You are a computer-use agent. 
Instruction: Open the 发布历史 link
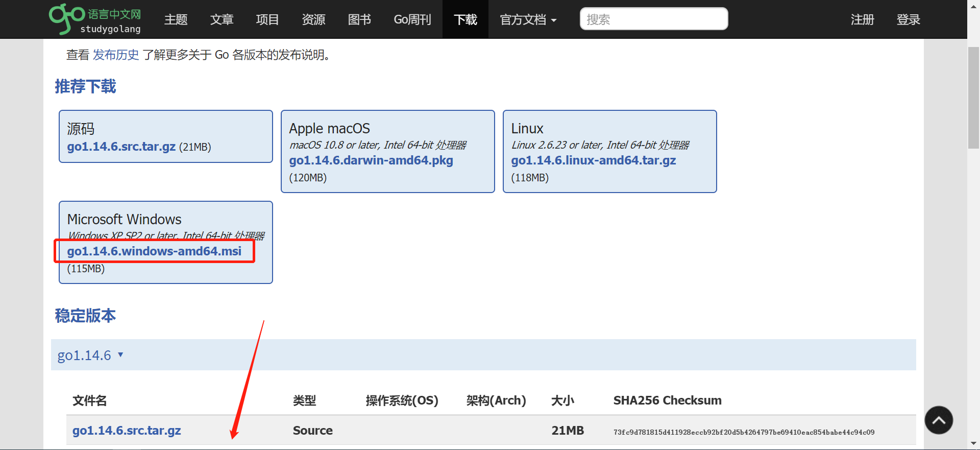pos(116,55)
